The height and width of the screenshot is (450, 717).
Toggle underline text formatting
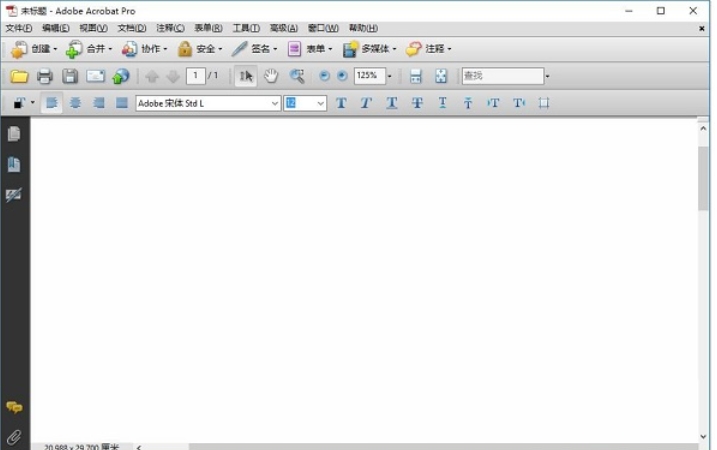[391, 103]
